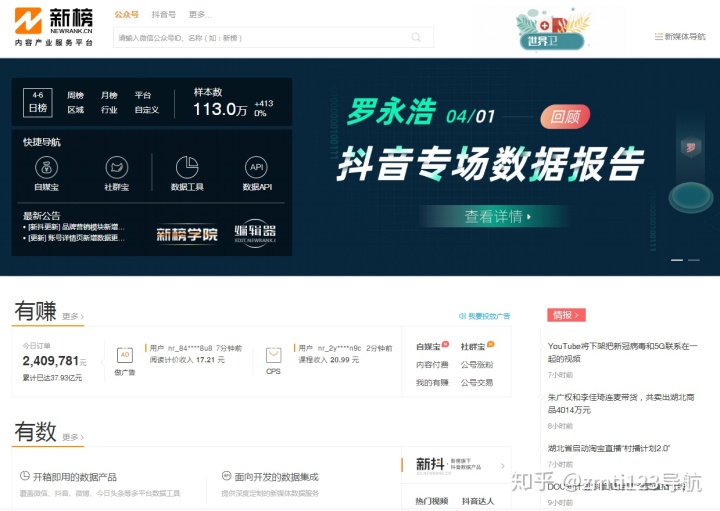Screen dimensions: 720x511
Task: Read the 朱广权和李佳琦 news item
Action: click(621, 404)
